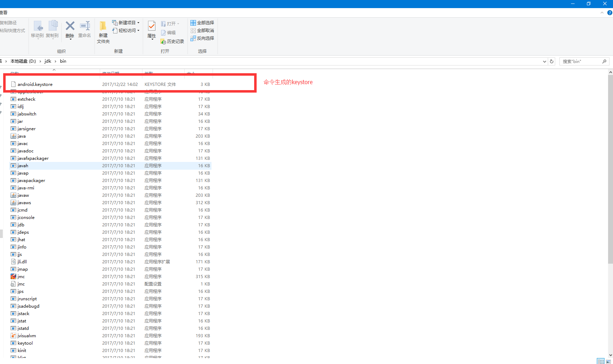This screenshot has width=613, height=364.
Task: Click the search magnifier icon
Action: (x=605, y=62)
